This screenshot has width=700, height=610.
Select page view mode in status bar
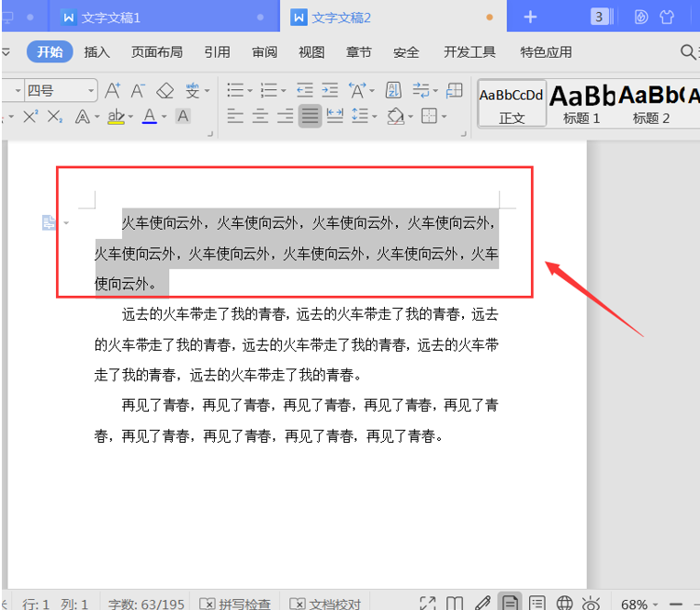[x=510, y=602]
